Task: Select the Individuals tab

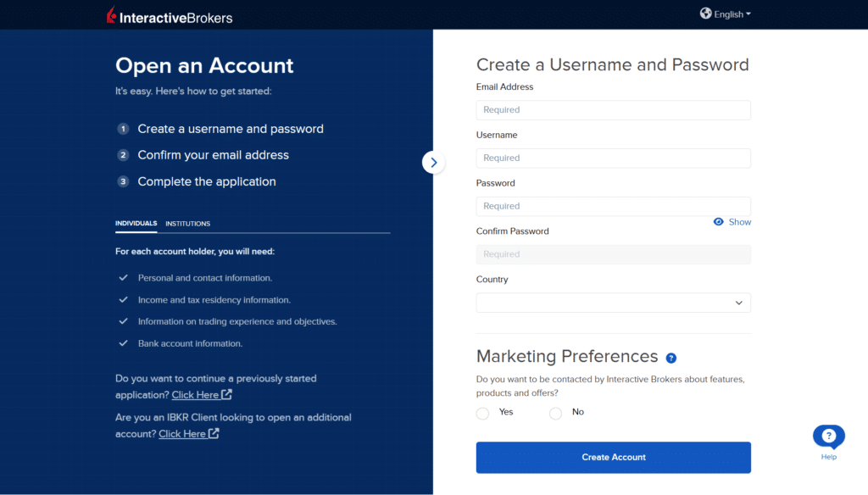Action: 136,223
